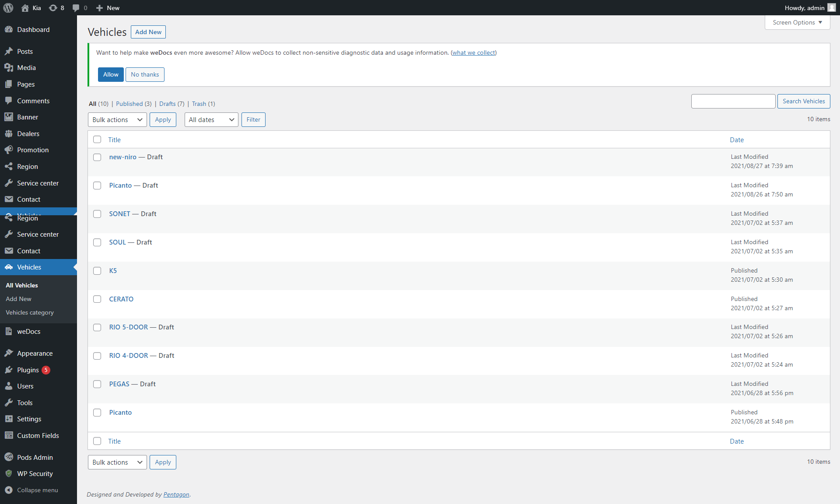840x504 pixels.
Task: Open Custom Fields grid icon
Action: click(x=9, y=435)
